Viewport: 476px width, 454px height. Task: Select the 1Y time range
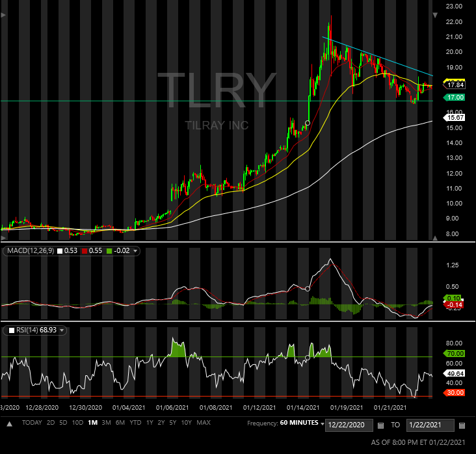coord(150,423)
